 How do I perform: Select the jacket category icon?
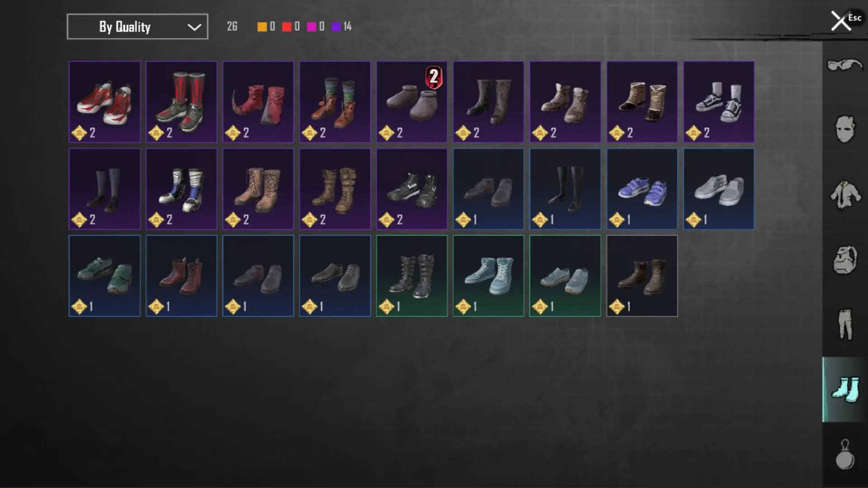[x=845, y=195]
